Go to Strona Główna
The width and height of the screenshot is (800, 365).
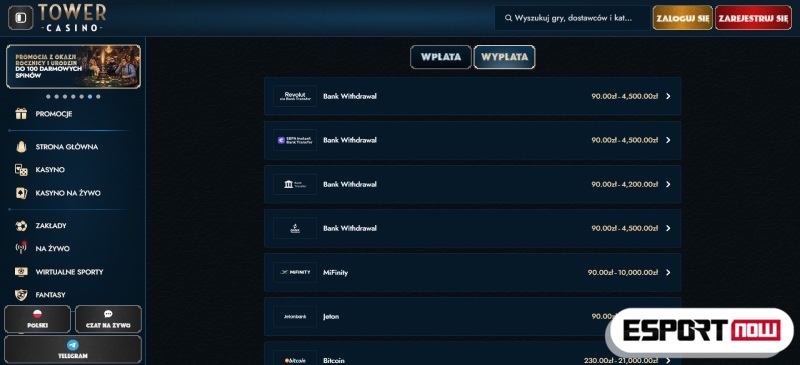tap(67, 147)
